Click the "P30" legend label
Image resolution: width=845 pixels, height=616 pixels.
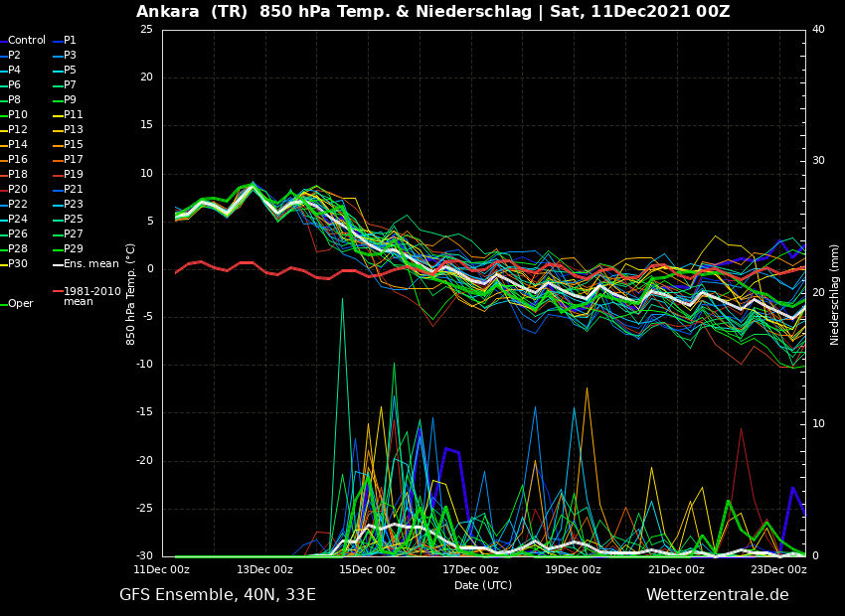(x=18, y=264)
